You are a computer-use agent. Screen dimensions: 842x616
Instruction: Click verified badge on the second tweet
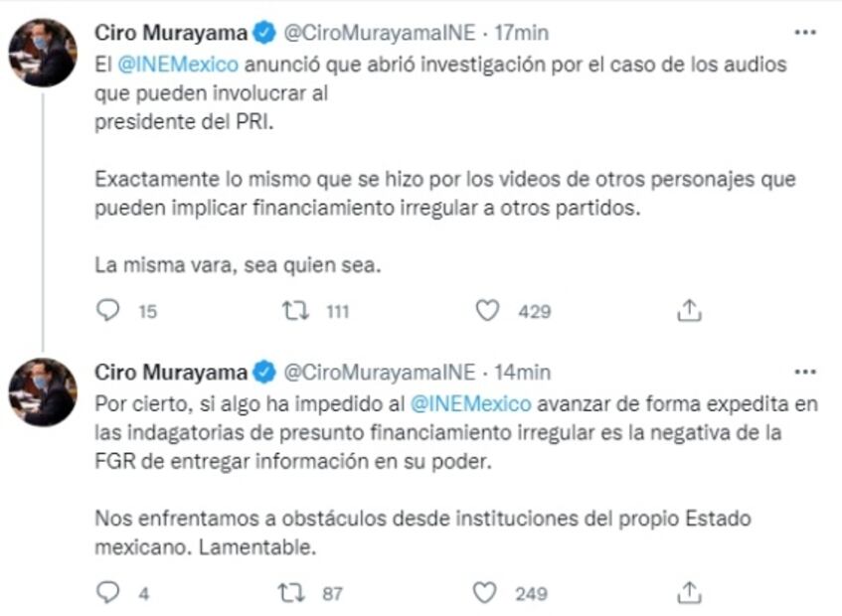[x=263, y=373]
